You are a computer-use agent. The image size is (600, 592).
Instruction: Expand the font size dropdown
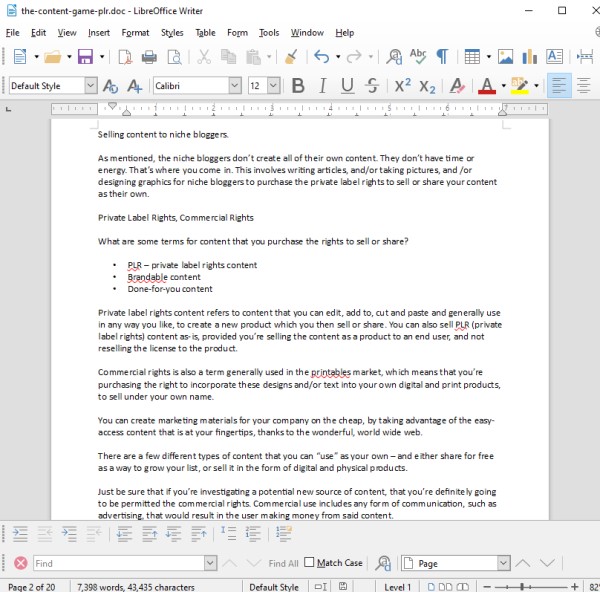tap(273, 86)
